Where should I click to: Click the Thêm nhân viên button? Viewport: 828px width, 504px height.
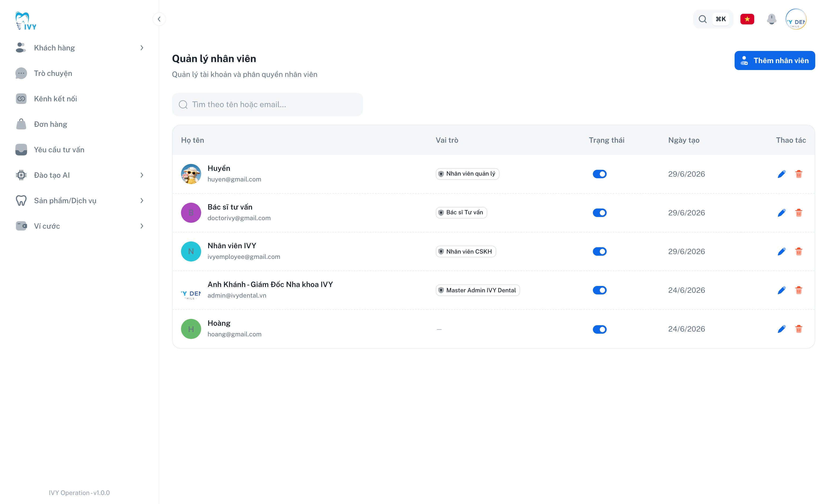(774, 60)
